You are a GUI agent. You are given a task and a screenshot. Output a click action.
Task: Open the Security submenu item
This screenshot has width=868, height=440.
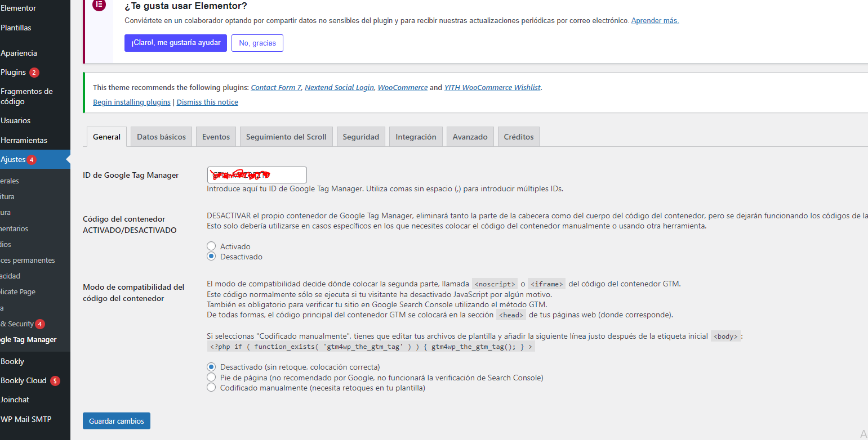point(17,324)
